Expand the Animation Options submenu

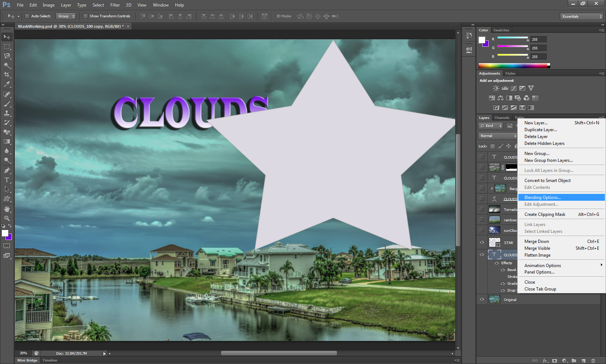coord(542,265)
